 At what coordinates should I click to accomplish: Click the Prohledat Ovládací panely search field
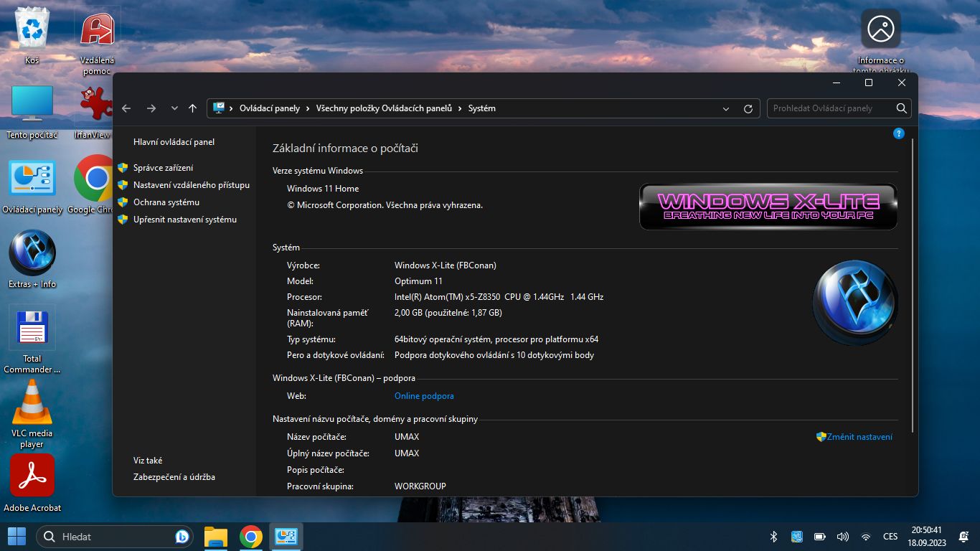830,108
